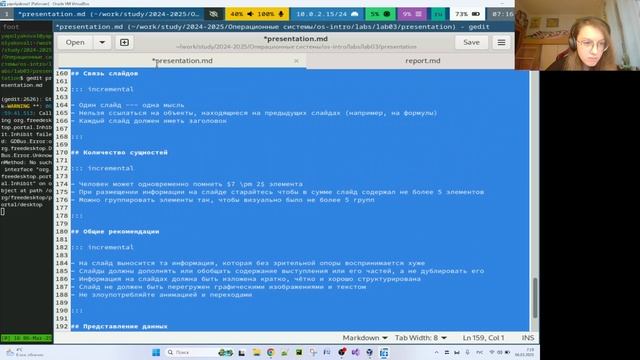Click the line 'Каждый слайд должен иметь заголовок'
The width and height of the screenshot is (640, 360).
149,121
